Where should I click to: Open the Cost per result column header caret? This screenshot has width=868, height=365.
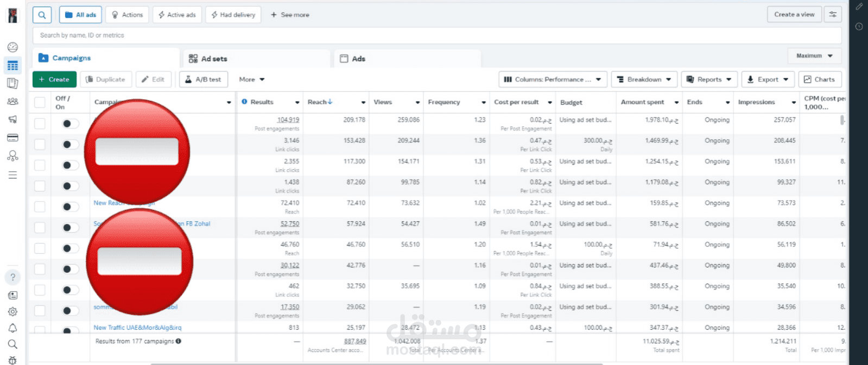[x=550, y=103]
